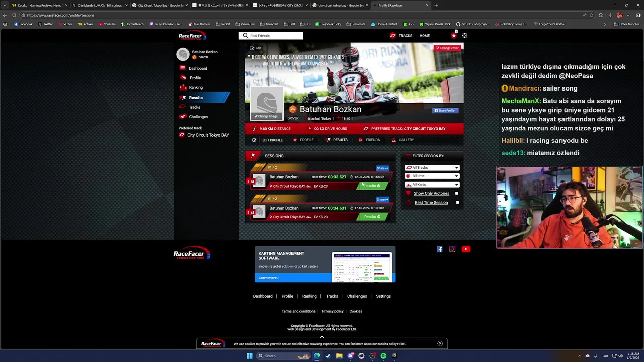Image resolution: width=644 pixels, height=362 pixels.
Task: Go to HOME in top navigation
Action: (x=425, y=36)
